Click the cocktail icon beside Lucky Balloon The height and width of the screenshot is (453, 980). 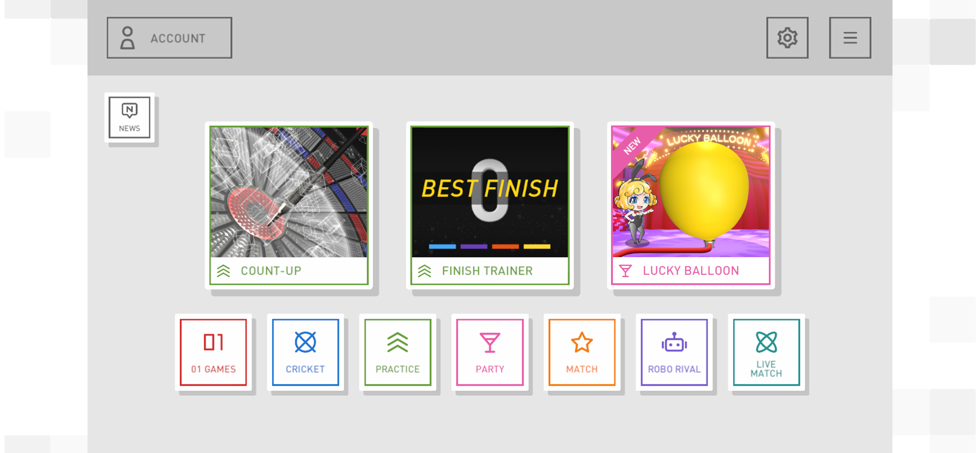(625, 271)
